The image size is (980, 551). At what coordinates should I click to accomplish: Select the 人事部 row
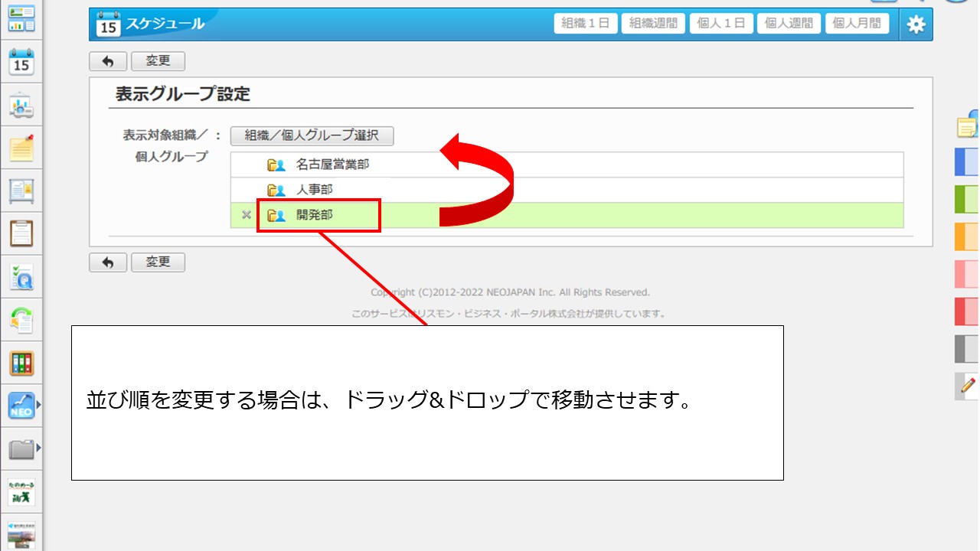click(567, 190)
